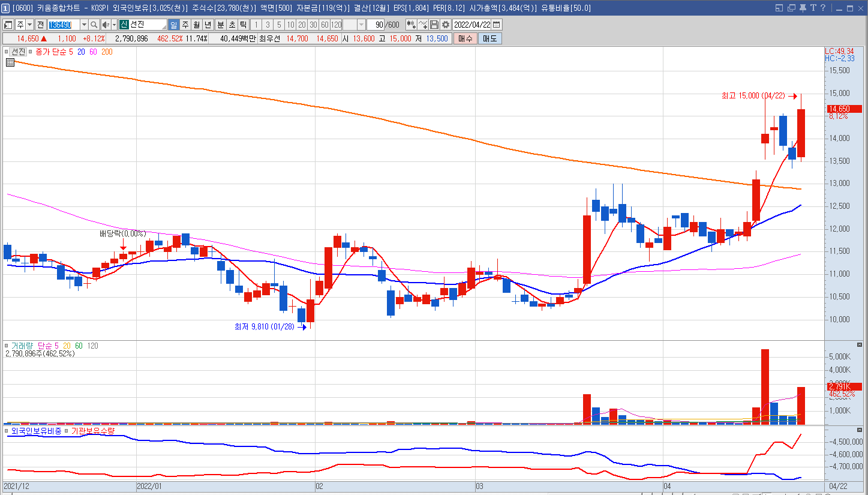Screen dimensions: 868x495
Task: Select the 월 monthly period tab
Action: (x=196, y=25)
